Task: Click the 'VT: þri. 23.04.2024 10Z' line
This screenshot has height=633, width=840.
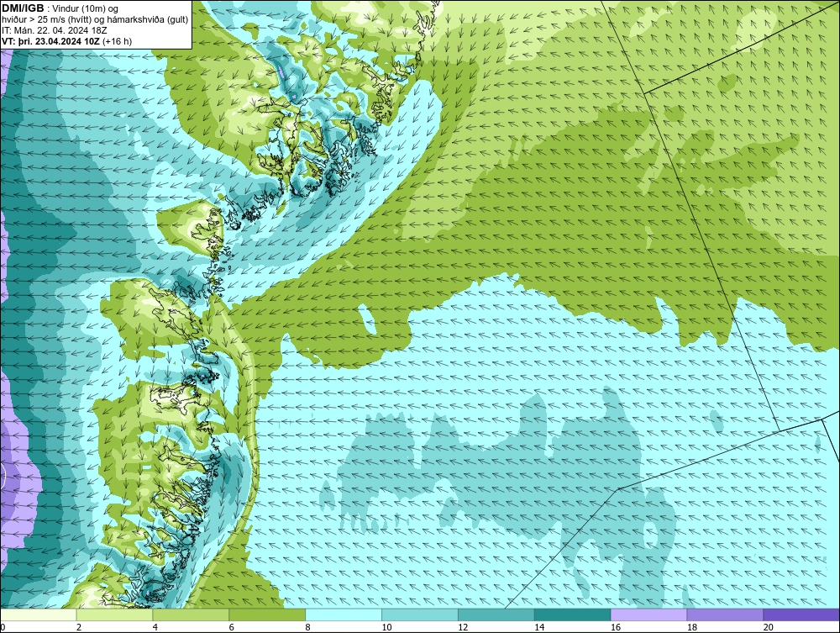Action: (66, 40)
